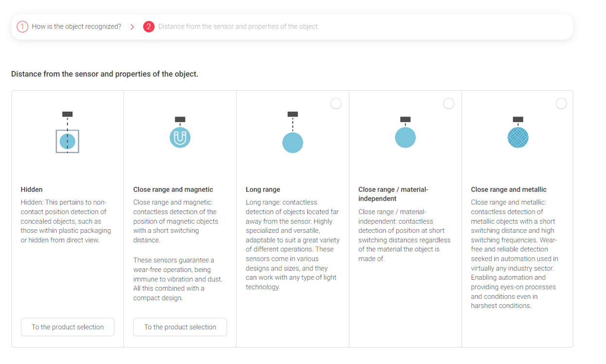The width and height of the screenshot is (606, 364).
Task: Click the Hidden object sensor icon
Action: (68, 132)
